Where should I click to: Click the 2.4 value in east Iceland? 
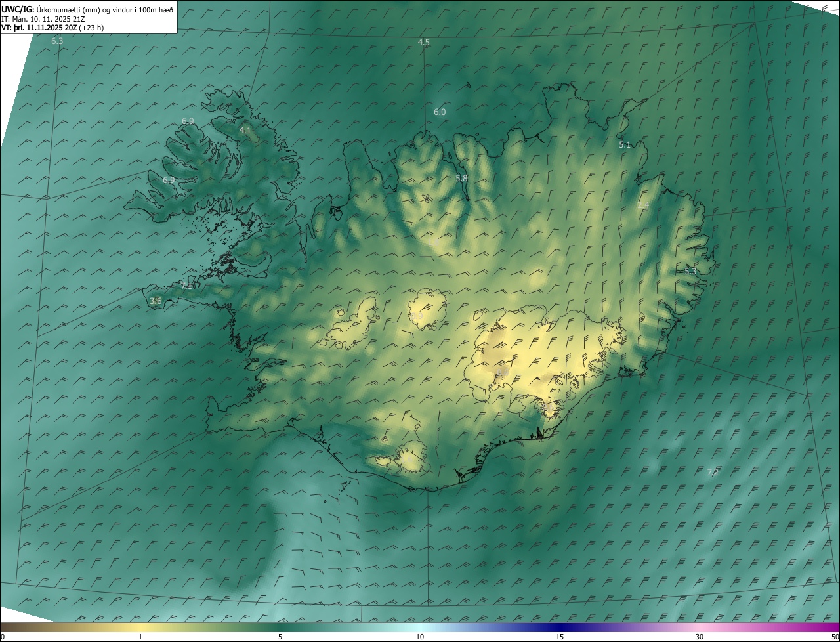[643, 205]
